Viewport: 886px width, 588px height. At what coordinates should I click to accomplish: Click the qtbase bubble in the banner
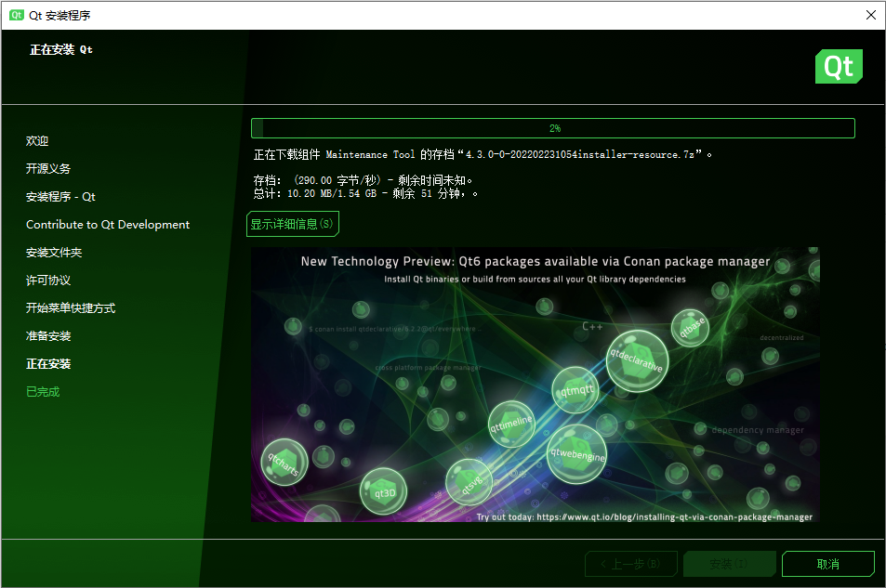pyautogui.click(x=690, y=328)
